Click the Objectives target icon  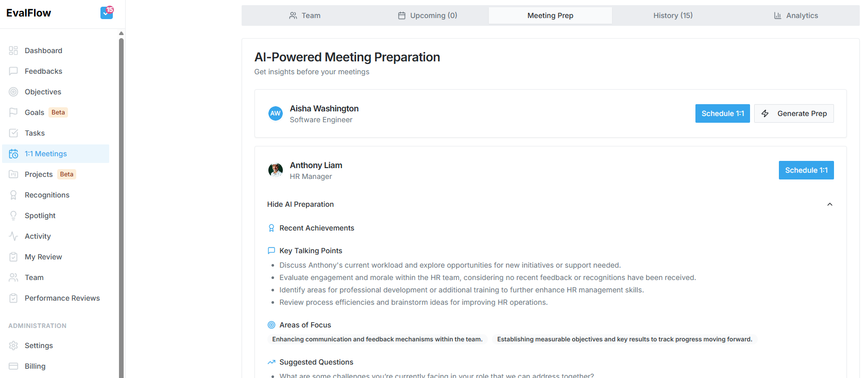tap(13, 92)
